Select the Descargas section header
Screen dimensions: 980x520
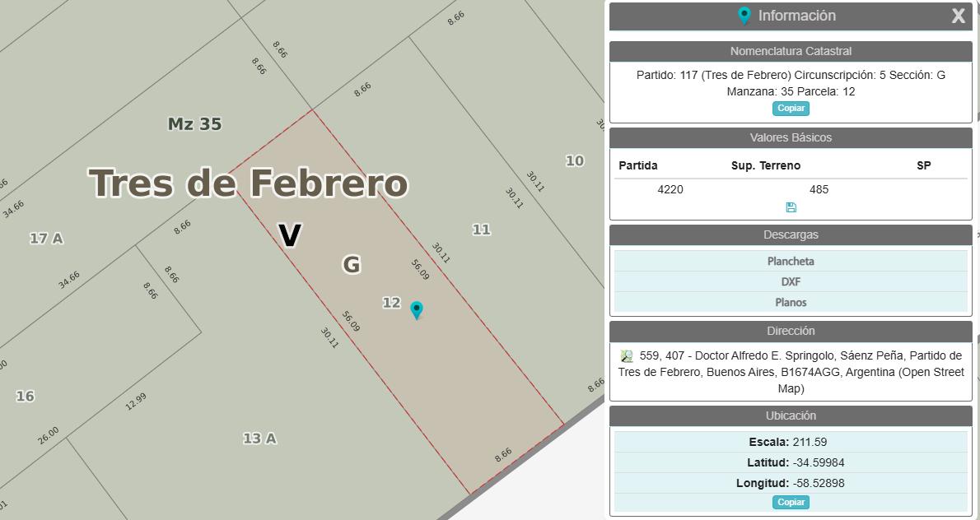click(791, 234)
